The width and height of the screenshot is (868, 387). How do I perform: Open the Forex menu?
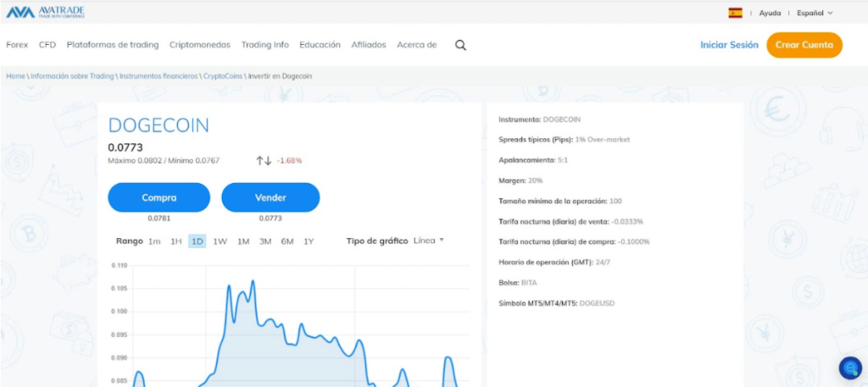click(x=17, y=45)
